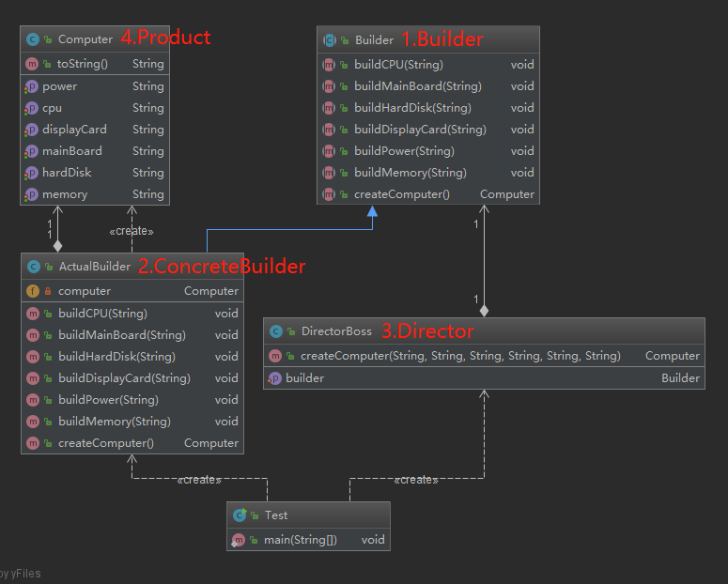Select the power property row
The image size is (728, 584).
pyautogui.click(x=95, y=86)
